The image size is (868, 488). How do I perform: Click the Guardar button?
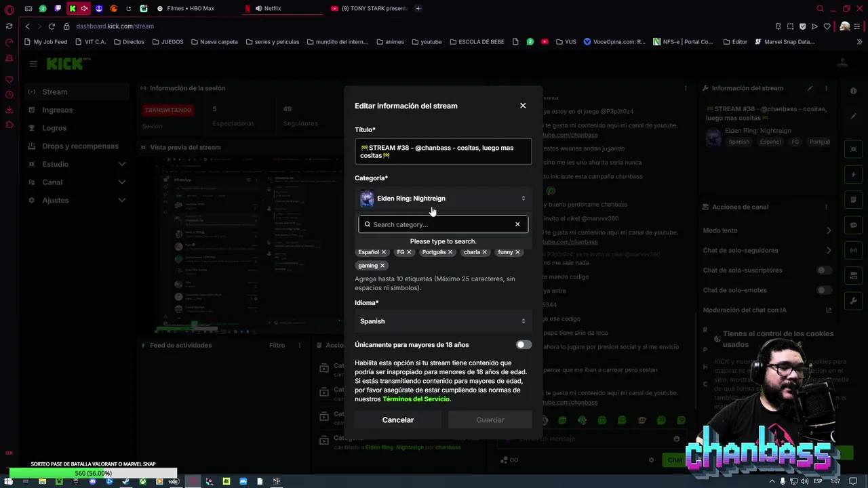490,420
